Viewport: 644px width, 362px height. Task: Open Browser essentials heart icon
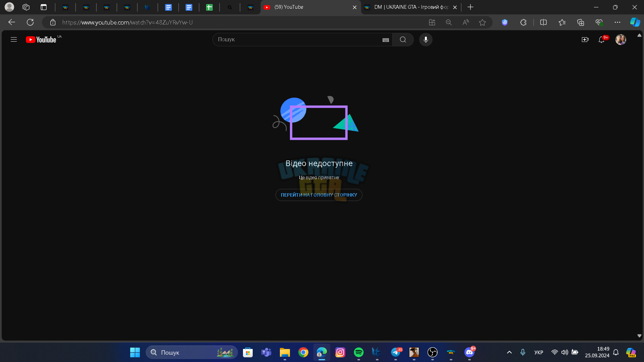click(x=599, y=22)
